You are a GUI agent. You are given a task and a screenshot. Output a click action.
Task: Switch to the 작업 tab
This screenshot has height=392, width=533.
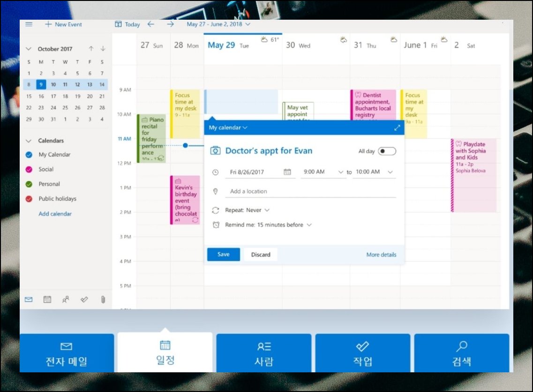click(363, 353)
